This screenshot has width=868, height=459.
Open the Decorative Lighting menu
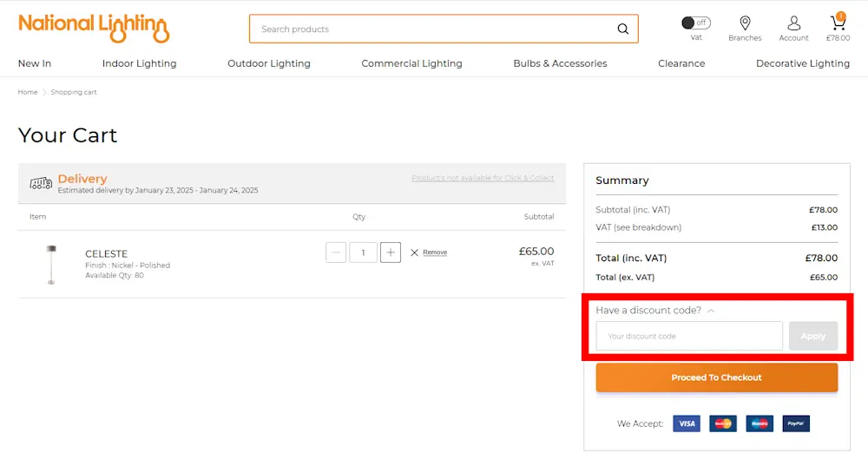803,63
